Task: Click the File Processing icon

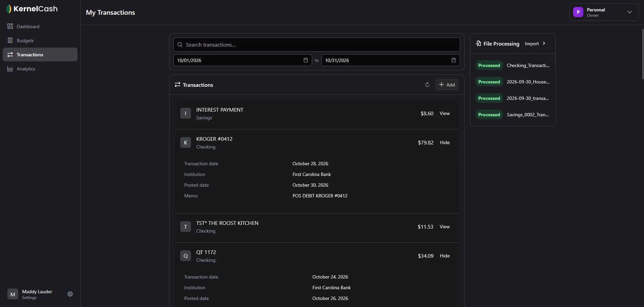Action: tap(478, 43)
